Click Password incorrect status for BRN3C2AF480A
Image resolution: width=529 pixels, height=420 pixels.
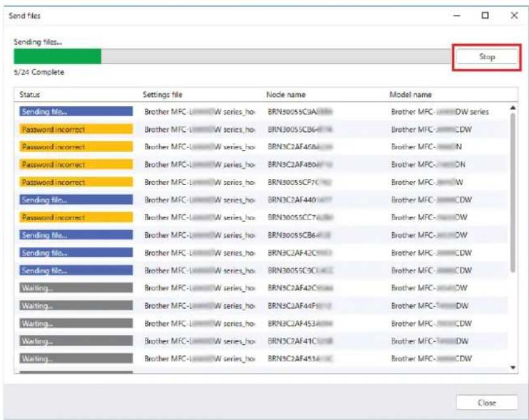[76, 165]
